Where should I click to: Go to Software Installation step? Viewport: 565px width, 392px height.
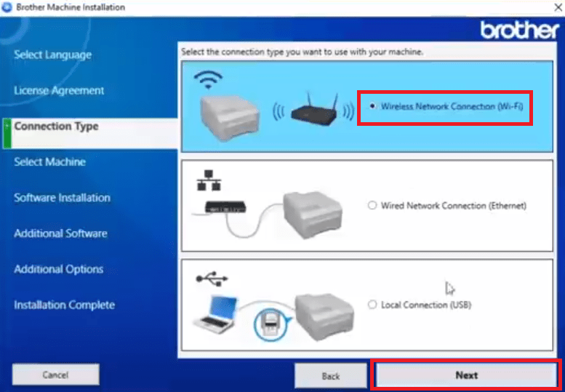[x=62, y=197]
